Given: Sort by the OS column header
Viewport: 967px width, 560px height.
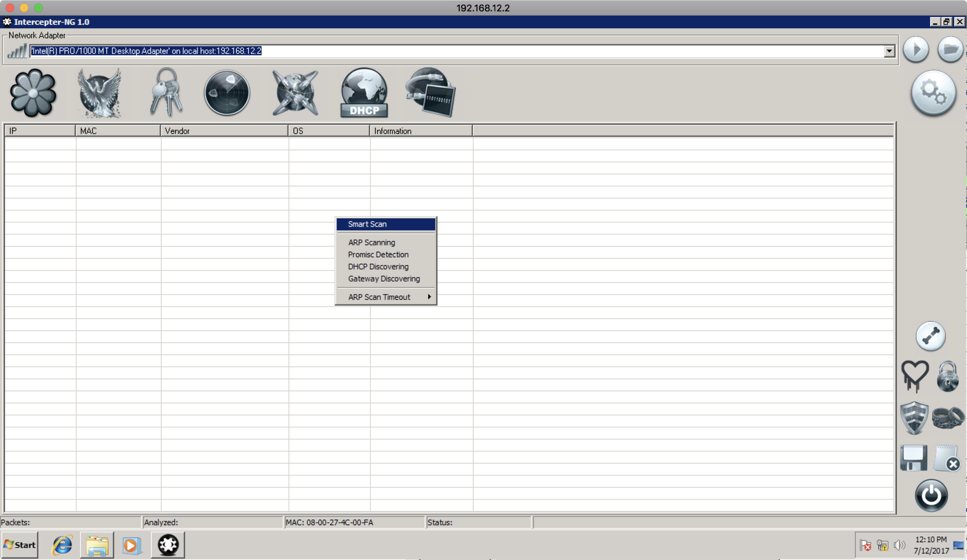Looking at the screenshot, I should point(329,131).
